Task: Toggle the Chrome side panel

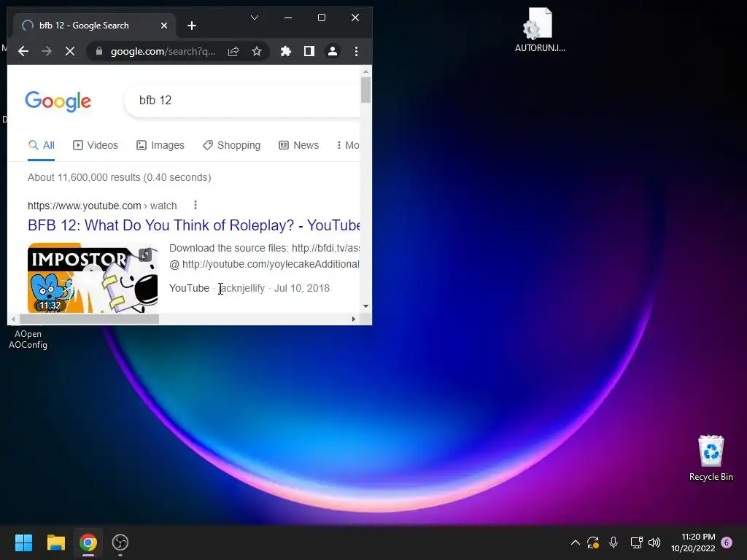Action: pos(309,51)
